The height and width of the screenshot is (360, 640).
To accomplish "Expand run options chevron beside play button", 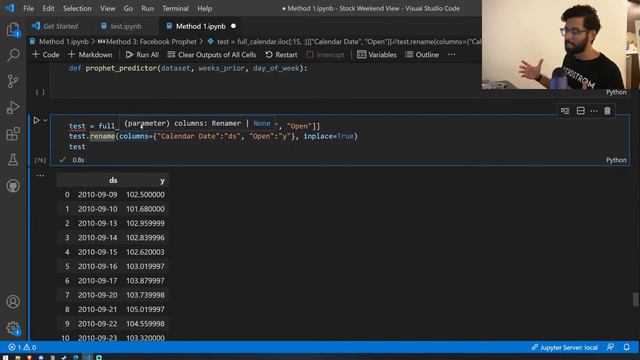I will [45, 120].
